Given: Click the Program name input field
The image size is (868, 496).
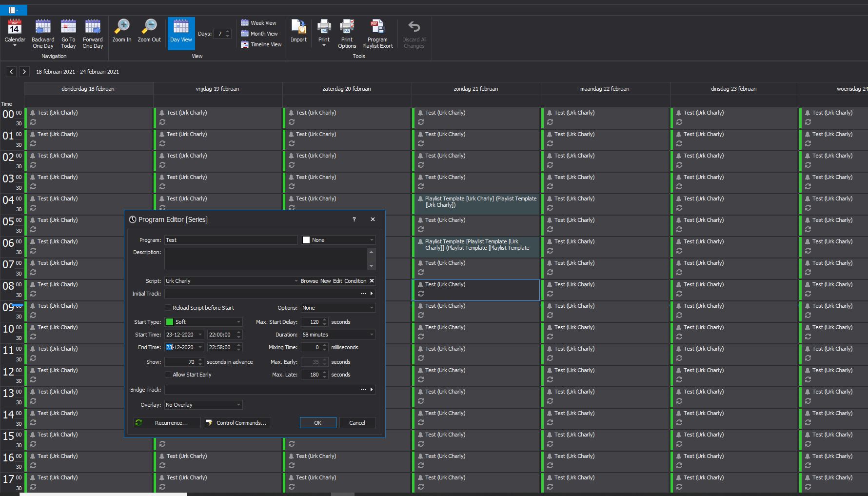Looking at the screenshot, I should (x=231, y=240).
